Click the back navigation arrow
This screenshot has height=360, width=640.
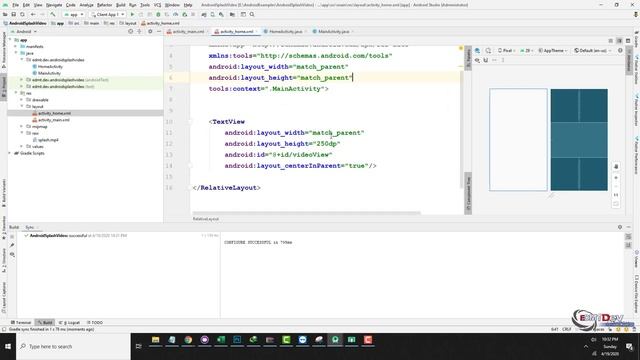coord(33,14)
